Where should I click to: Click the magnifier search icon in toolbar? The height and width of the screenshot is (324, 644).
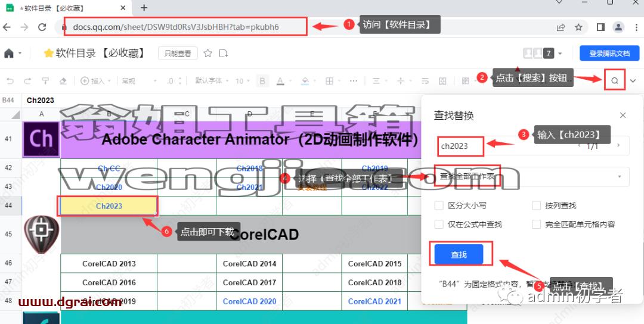pyautogui.click(x=614, y=80)
